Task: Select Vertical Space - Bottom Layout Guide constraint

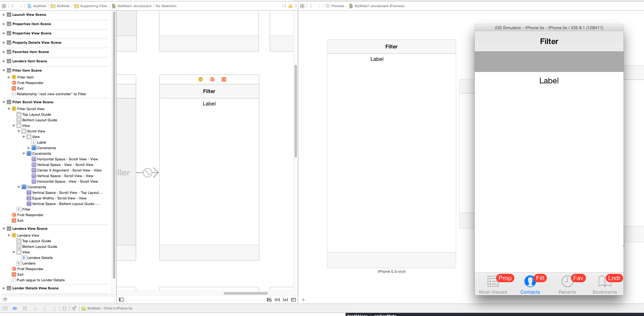Action: [64, 204]
